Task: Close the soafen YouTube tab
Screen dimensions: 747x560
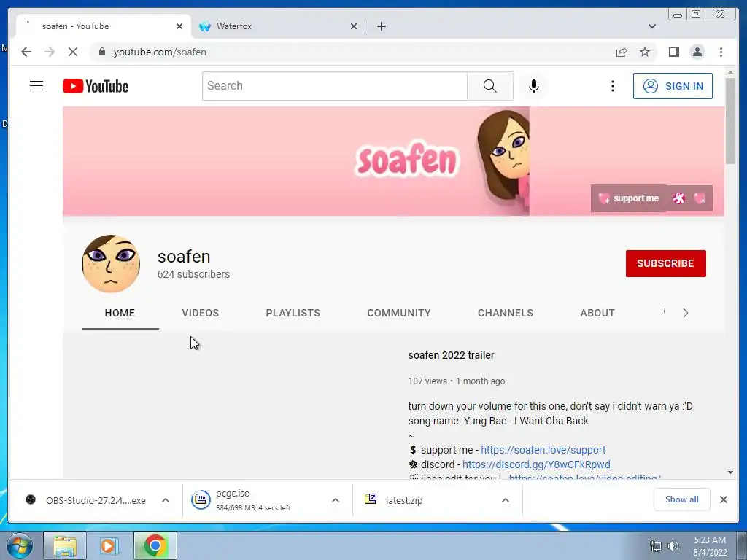Action: (x=179, y=26)
